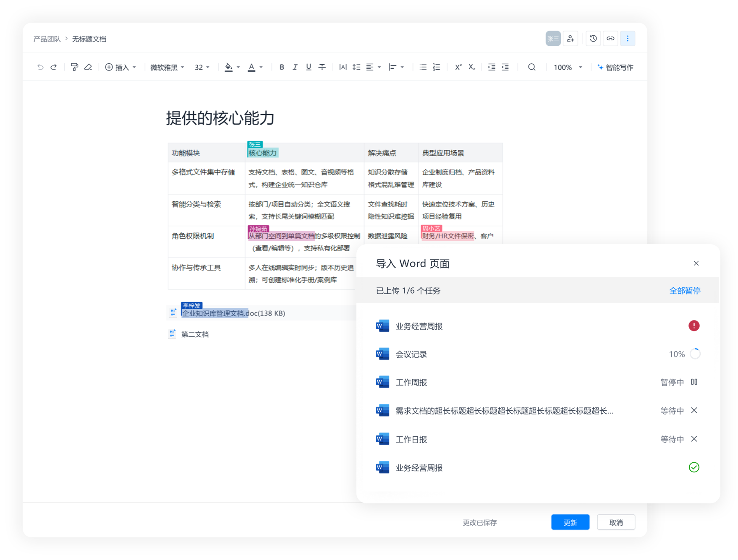Add a collaborator to the document
This screenshot has height=560, width=738.
click(x=571, y=39)
